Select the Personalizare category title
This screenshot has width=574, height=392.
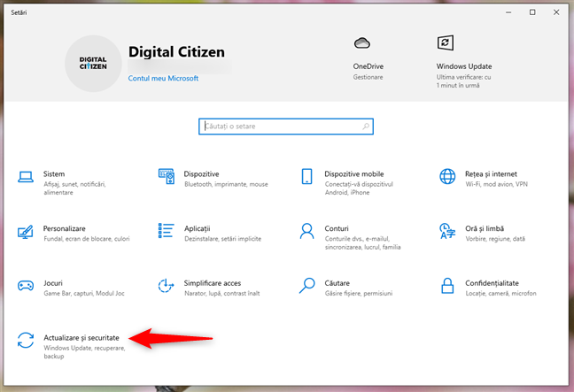pyautogui.click(x=64, y=228)
